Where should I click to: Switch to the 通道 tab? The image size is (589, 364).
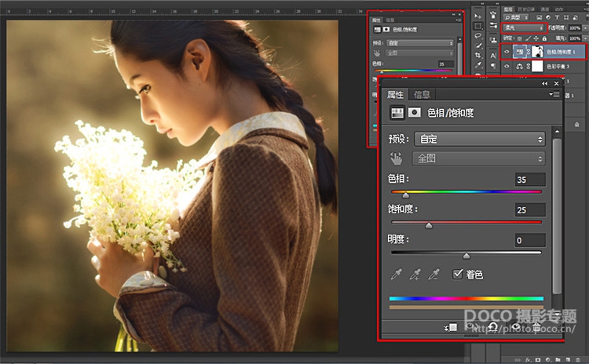(545, 9)
